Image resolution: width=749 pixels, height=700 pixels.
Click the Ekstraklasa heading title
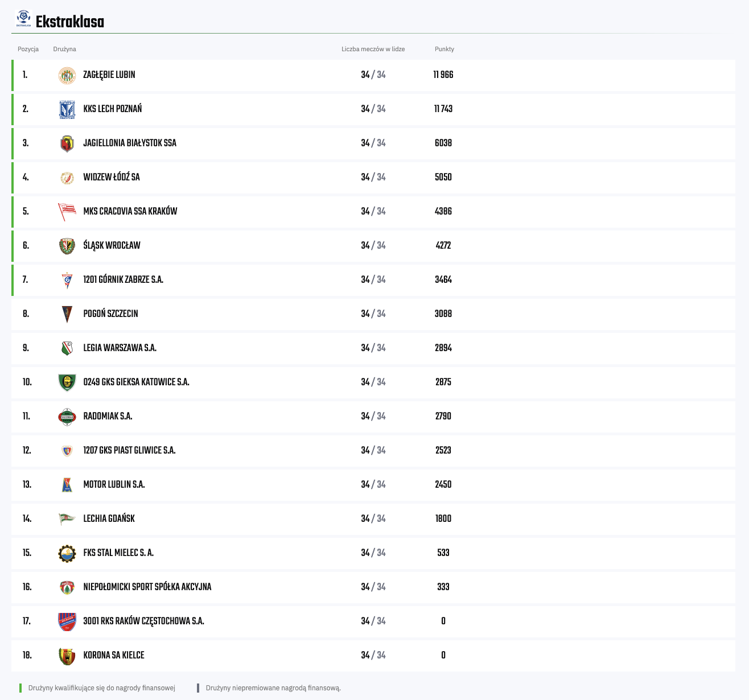click(x=70, y=22)
